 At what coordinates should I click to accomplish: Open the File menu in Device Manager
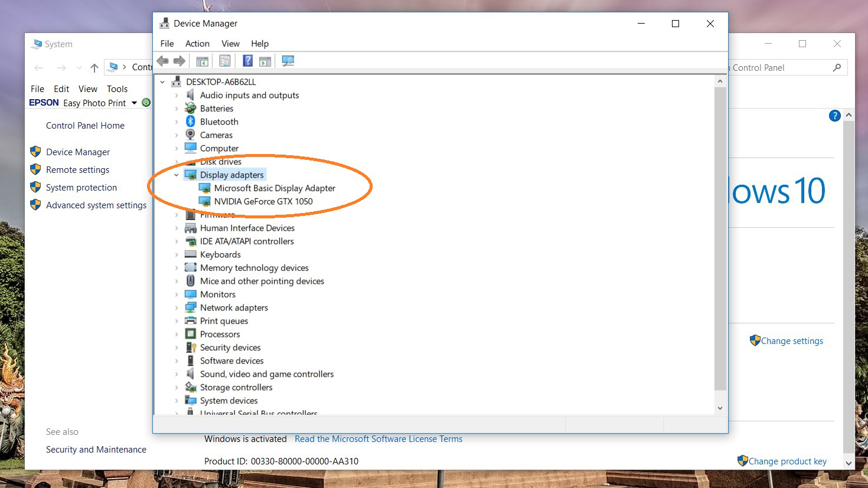pos(167,44)
